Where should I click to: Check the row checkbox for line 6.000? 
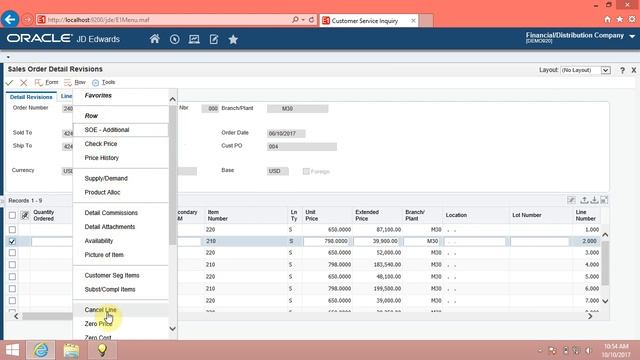point(12,289)
